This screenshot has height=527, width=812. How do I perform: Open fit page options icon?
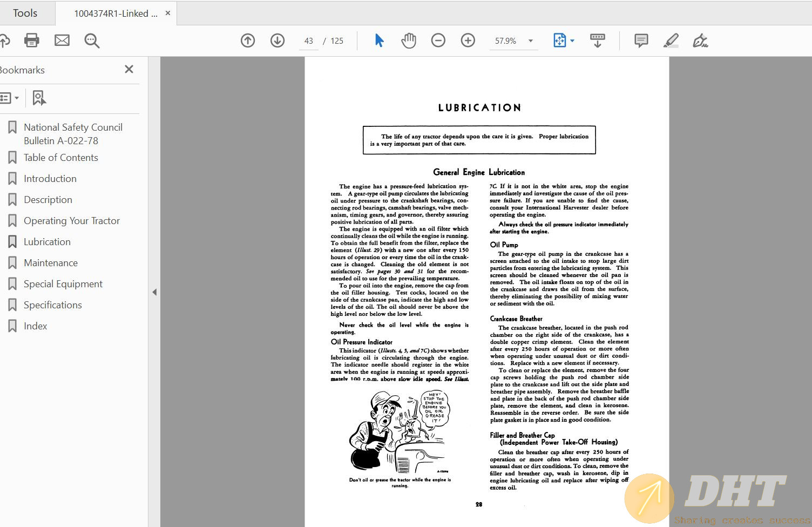click(559, 40)
